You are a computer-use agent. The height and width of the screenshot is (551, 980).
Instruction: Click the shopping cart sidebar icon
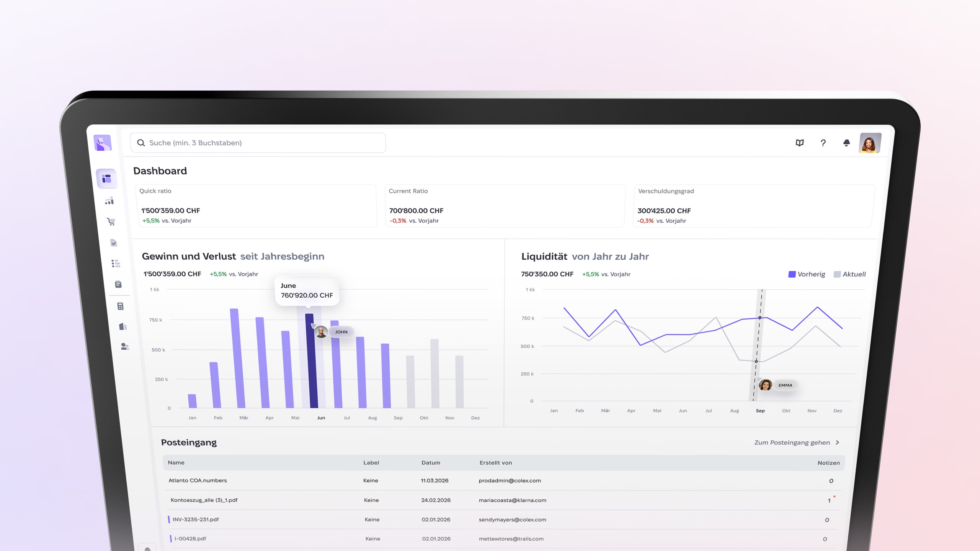111,222
